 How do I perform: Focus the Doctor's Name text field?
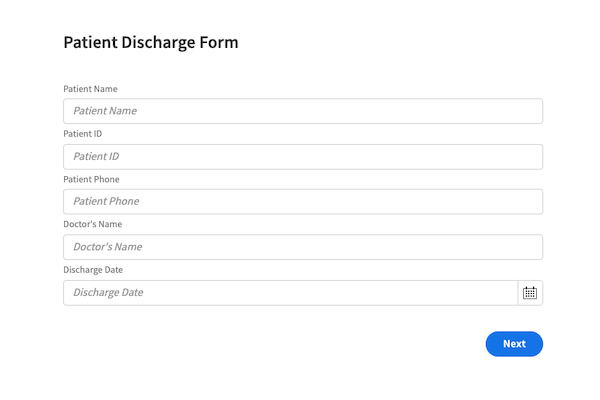tap(303, 247)
